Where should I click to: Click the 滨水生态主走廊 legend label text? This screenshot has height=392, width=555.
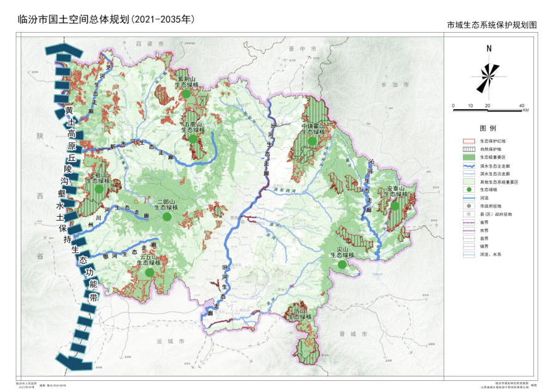point(495,166)
